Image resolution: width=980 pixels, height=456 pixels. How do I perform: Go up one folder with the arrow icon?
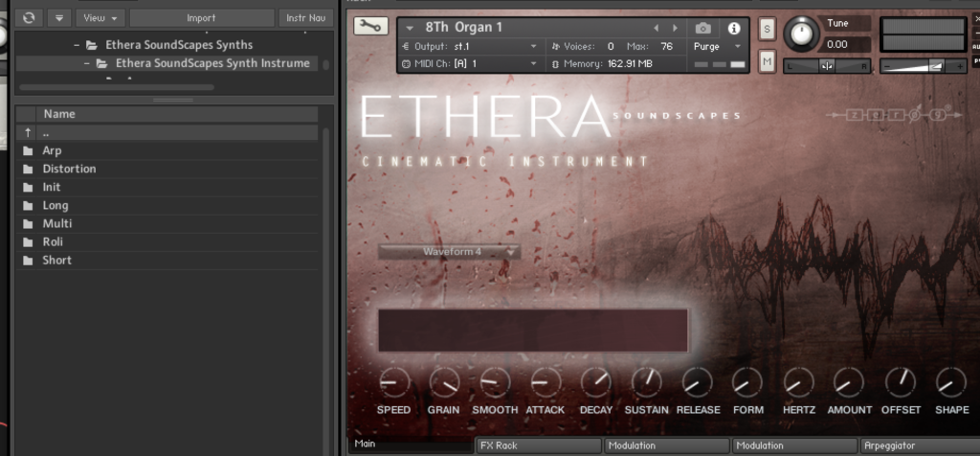point(28,132)
